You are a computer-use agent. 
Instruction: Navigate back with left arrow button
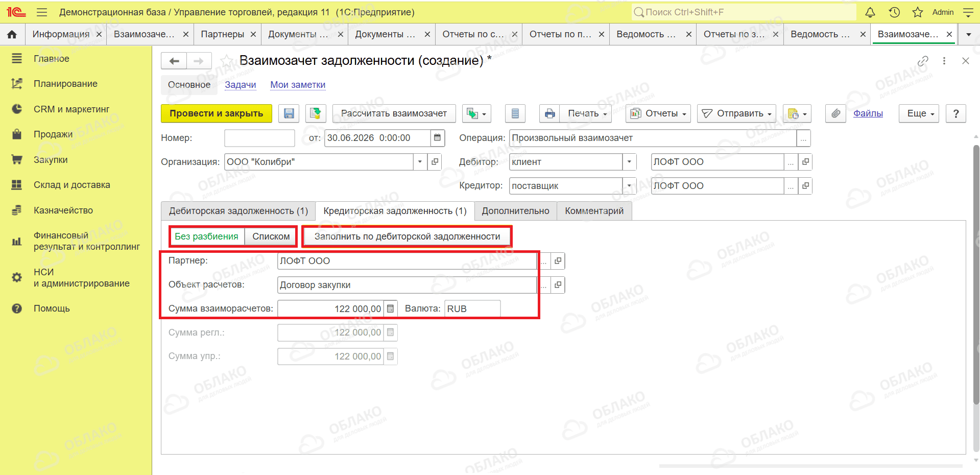174,61
